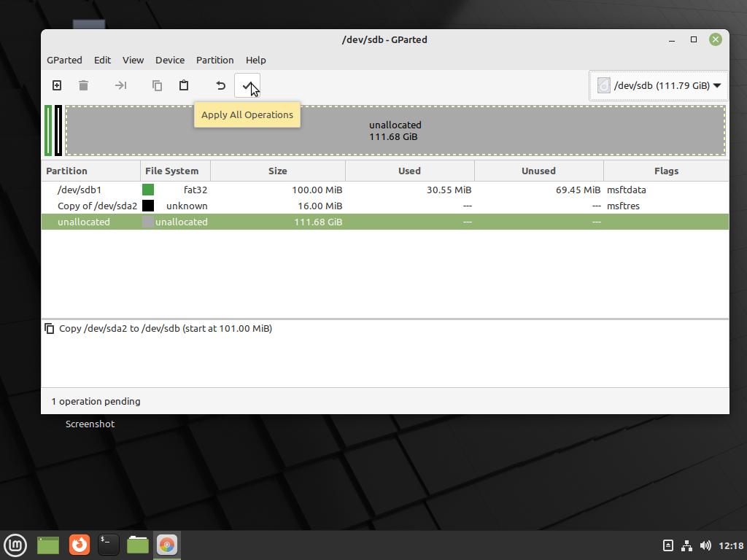Click the Delete partition trash icon

pos(83,85)
